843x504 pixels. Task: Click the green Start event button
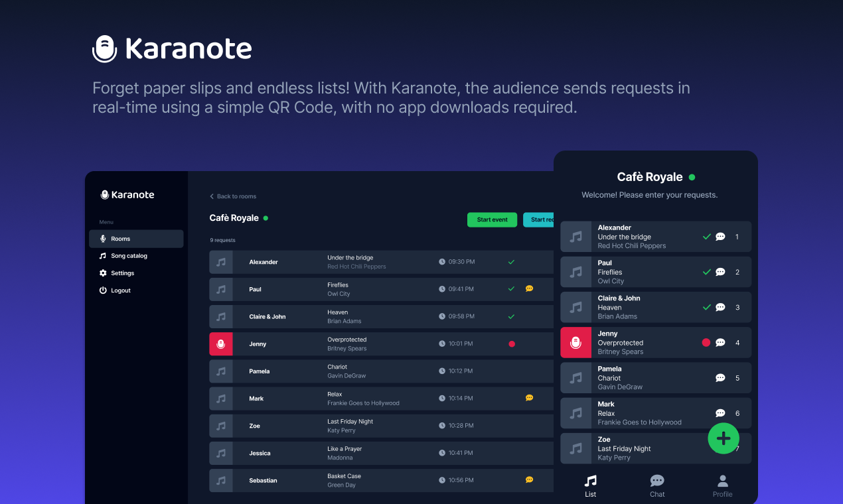coord(492,220)
